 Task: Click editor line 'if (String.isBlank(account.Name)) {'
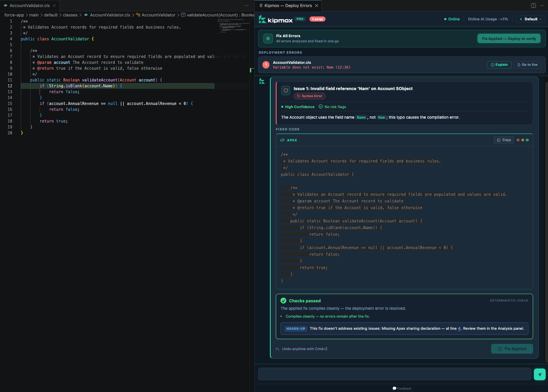[81, 86]
